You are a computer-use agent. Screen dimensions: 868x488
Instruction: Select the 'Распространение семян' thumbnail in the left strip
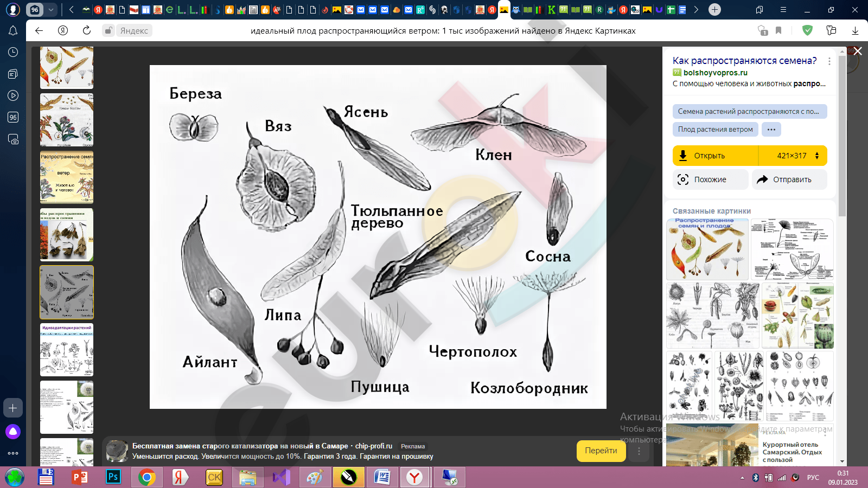click(67, 178)
